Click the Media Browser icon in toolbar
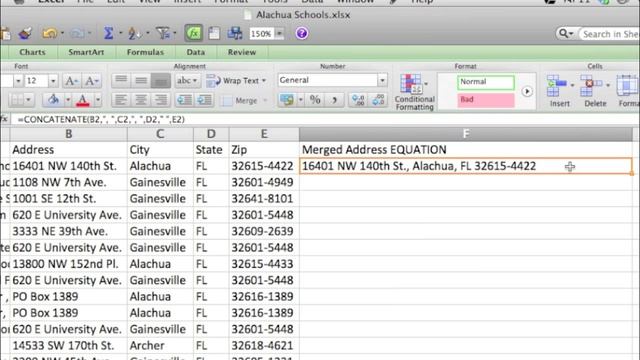This screenshot has width=640, height=360. (235, 33)
